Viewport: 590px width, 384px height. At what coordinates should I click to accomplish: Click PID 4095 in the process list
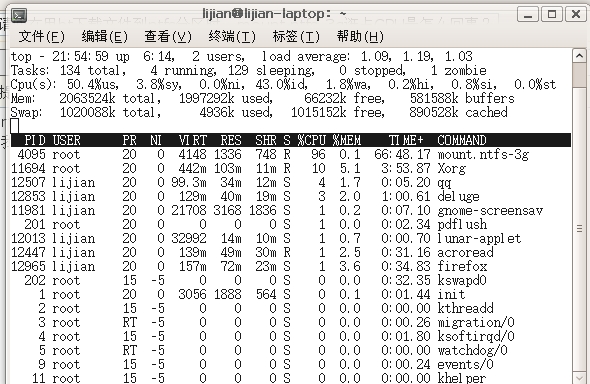[31, 155]
